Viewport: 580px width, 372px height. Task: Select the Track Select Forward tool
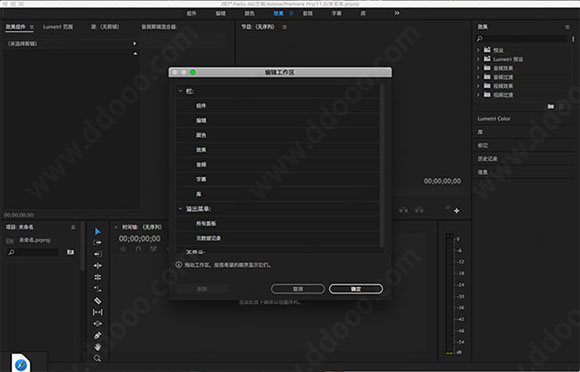[x=97, y=243]
